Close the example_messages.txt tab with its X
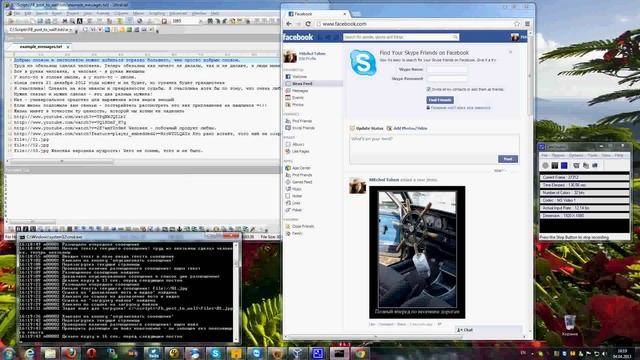Image resolution: width=640 pixels, height=360 pixels. tap(68, 47)
